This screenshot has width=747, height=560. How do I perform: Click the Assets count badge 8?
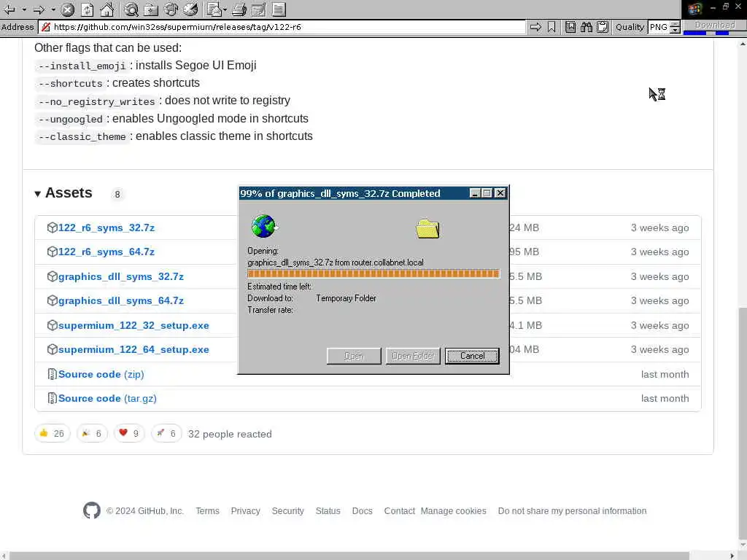tap(117, 194)
